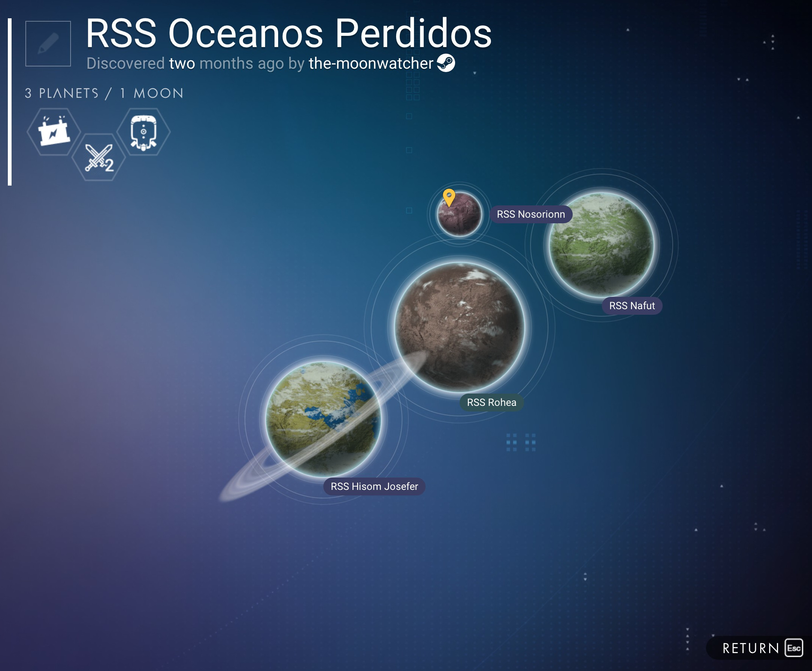
Task: Open the RSS Rohea label
Action: pos(491,403)
